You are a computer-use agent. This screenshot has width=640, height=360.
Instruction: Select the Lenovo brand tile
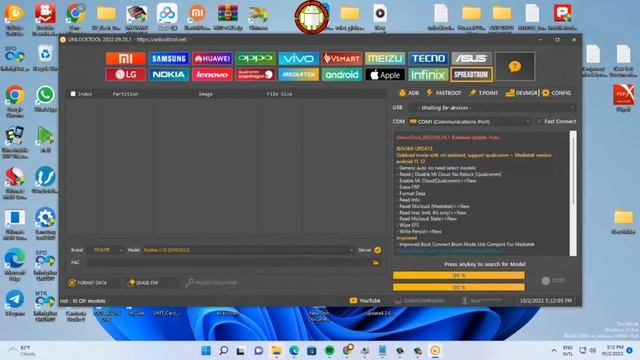point(212,74)
